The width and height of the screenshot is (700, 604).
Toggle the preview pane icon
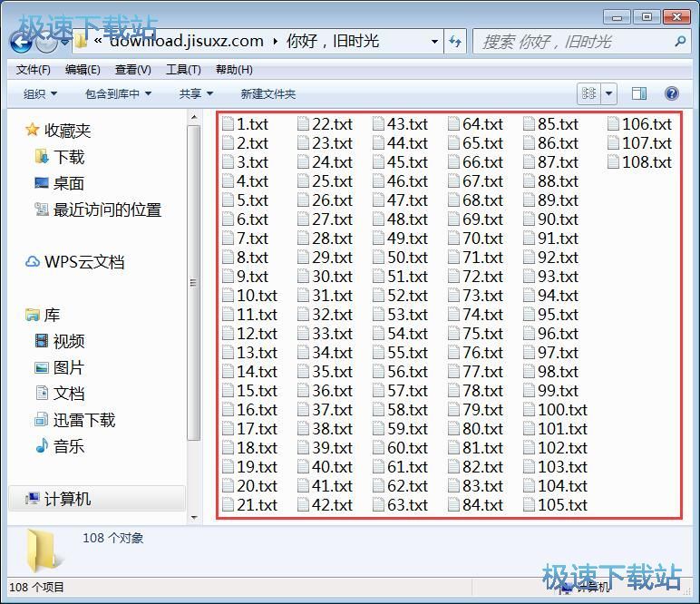(x=639, y=93)
